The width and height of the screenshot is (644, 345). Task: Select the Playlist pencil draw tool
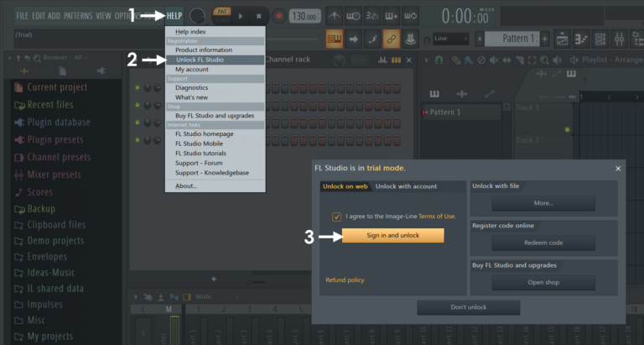click(x=456, y=60)
